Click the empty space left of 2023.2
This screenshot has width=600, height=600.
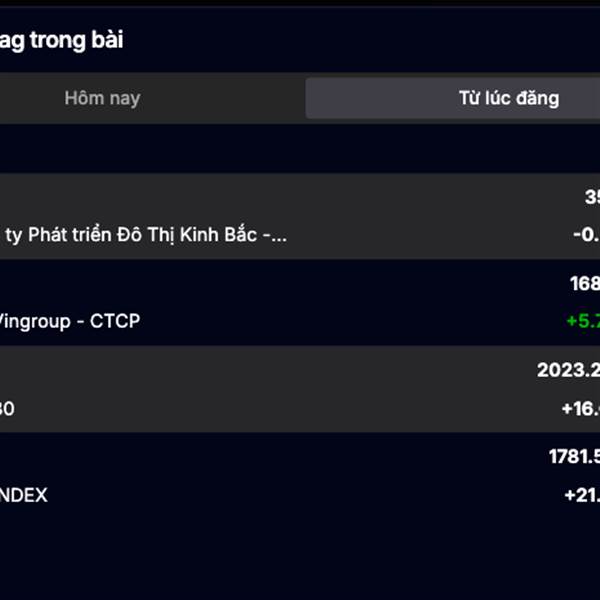coord(300,370)
